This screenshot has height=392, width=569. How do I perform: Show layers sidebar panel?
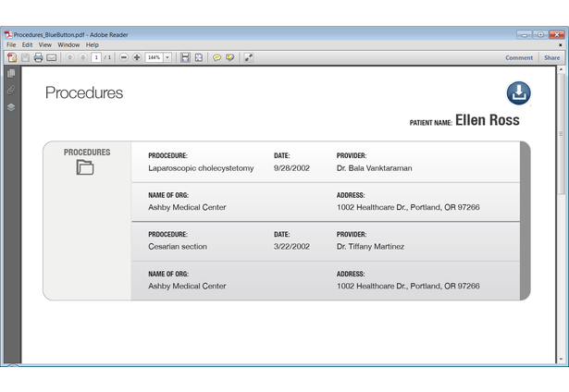[x=11, y=107]
